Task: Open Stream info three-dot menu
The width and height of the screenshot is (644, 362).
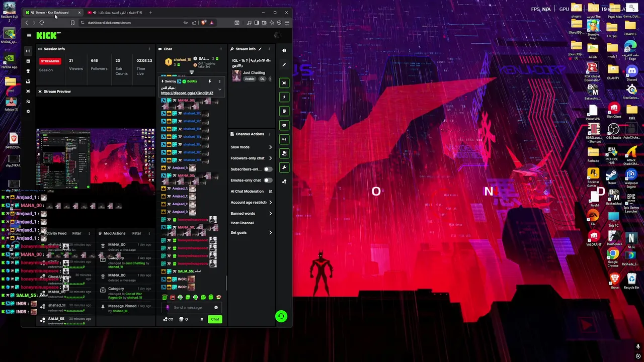Action: 269,49
